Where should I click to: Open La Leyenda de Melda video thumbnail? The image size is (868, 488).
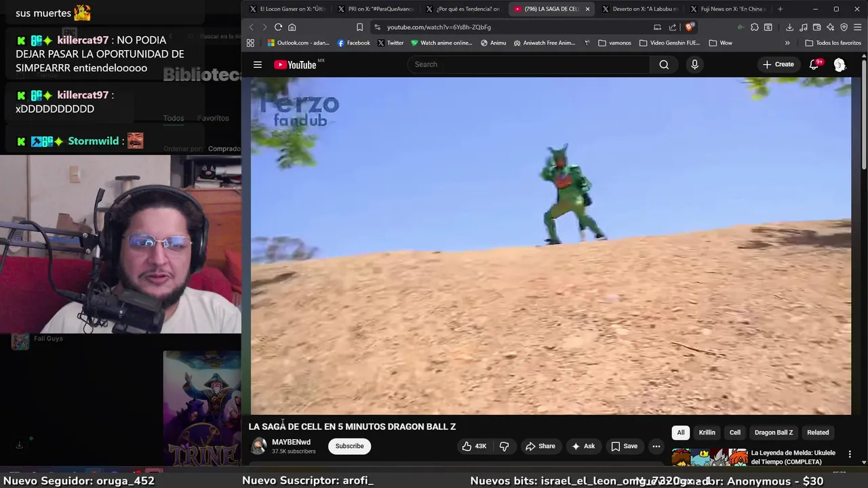[x=709, y=457]
